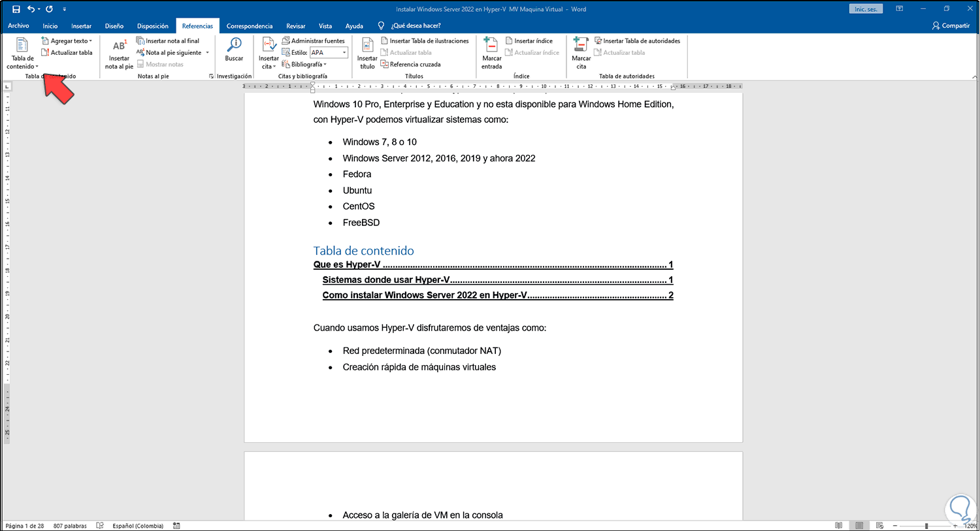Open the Customize Quick Access Toolbar dropdown
Viewport: 980px width, 531px height.
[64, 9]
